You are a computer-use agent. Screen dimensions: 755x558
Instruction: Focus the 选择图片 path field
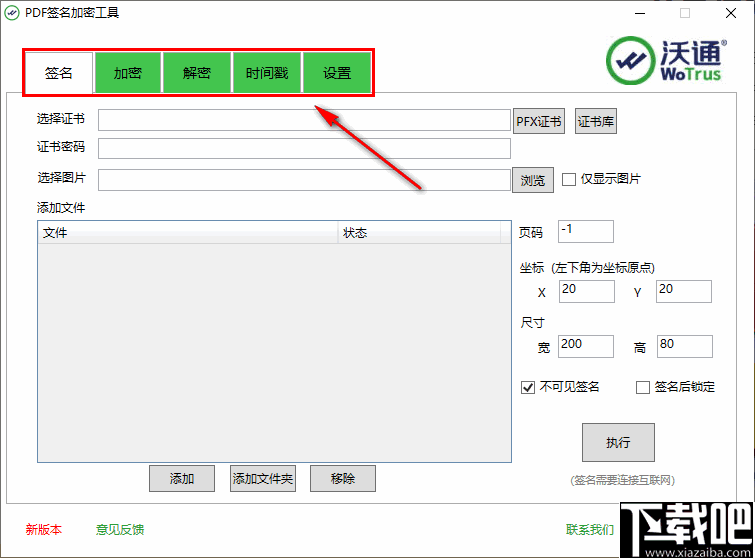point(304,180)
